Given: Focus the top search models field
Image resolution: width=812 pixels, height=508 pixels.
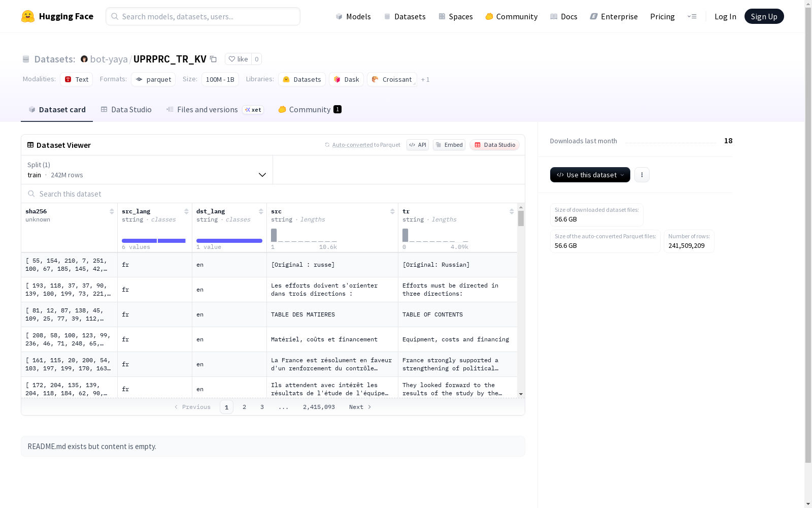Looking at the screenshot, I should coord(203,16).
